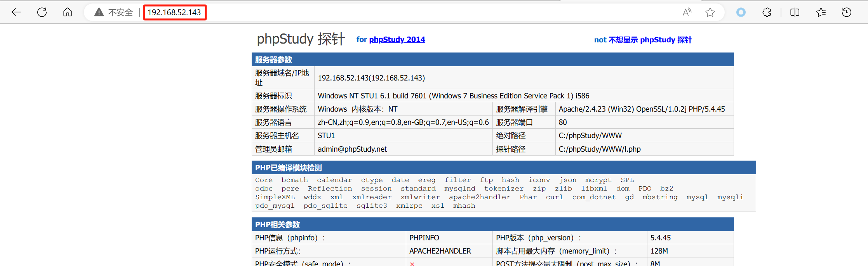
Task: Click the address bar URL 192.168.52.143
Action: pyautogui.click(x=174, y=12)
